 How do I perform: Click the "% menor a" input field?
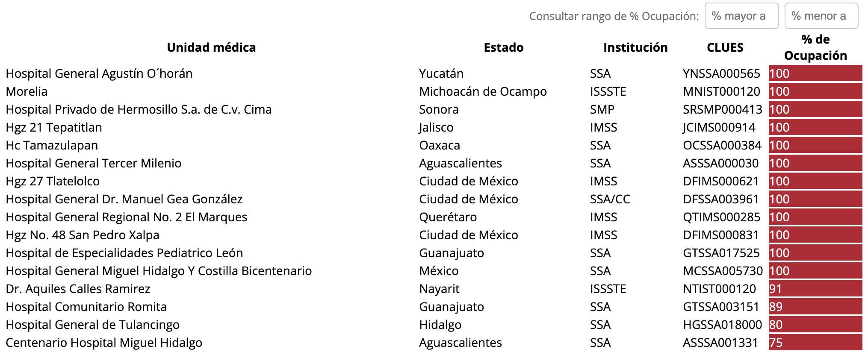[x=821, y=16]
